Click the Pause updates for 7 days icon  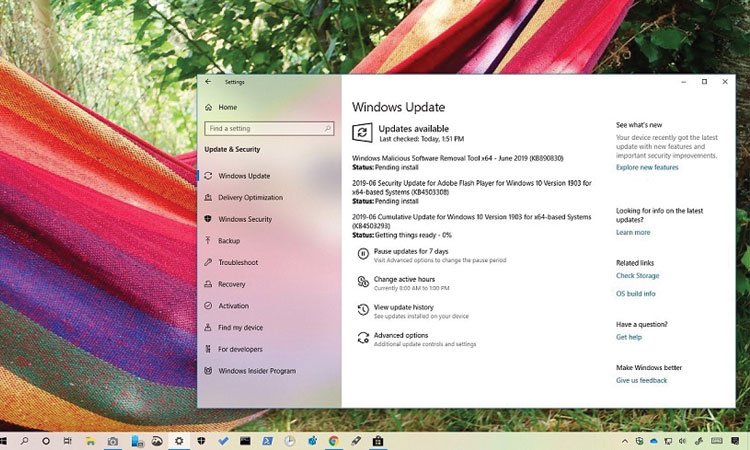(362, 254)
